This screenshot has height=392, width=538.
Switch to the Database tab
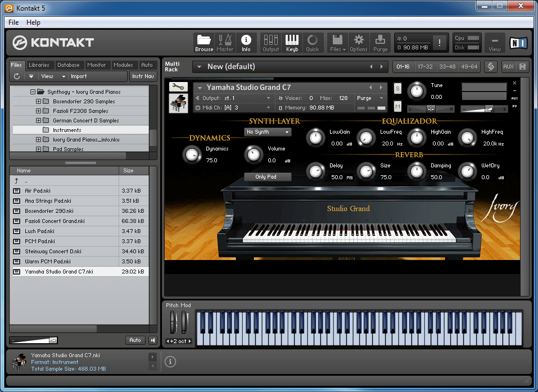coord(68,65)
